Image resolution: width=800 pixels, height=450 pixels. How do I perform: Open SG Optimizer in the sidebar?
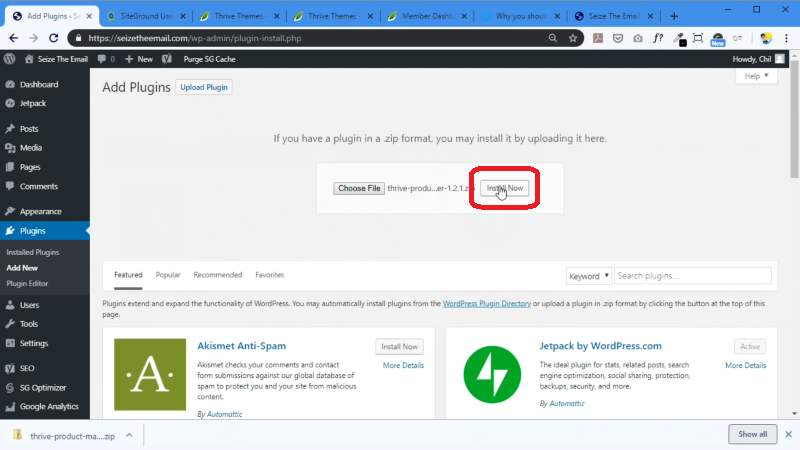pos(42,388)
